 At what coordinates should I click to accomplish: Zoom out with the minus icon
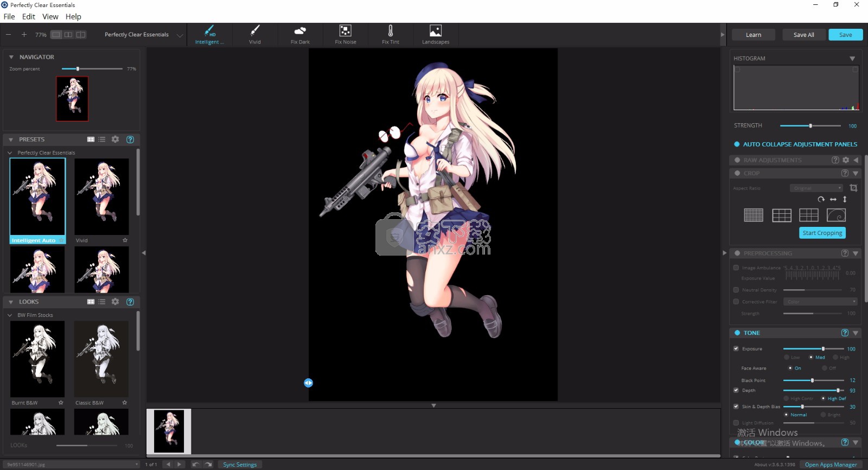(9, 34)
